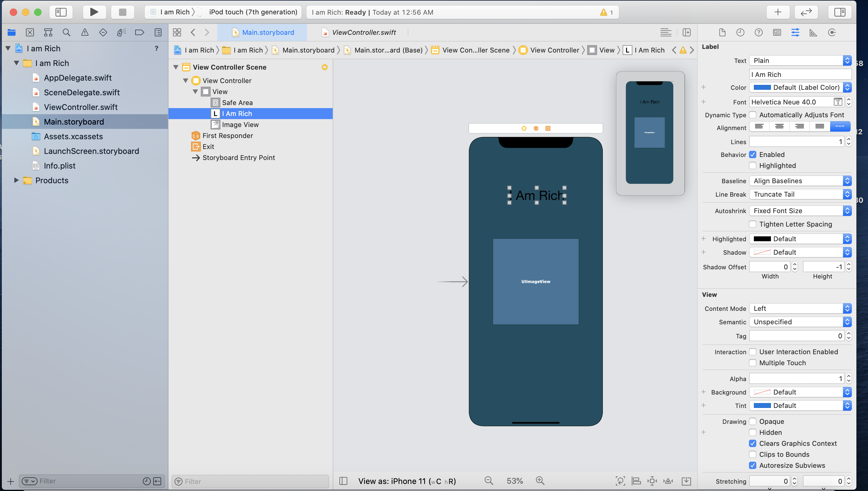Expand the Products folder
Image resolution: width=868 pixels, height=491 pixels.
tap(16, 180)
